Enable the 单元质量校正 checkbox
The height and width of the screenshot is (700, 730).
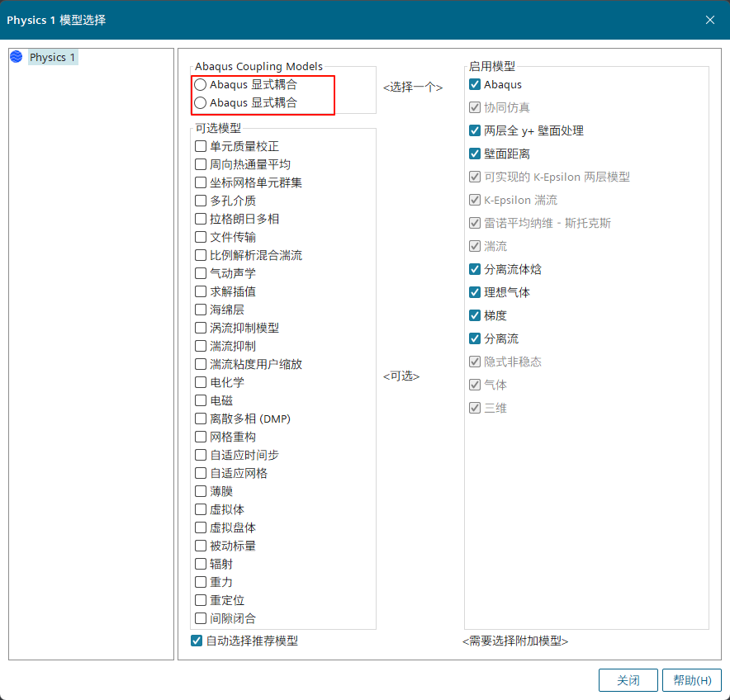click(x=201, y=146)
